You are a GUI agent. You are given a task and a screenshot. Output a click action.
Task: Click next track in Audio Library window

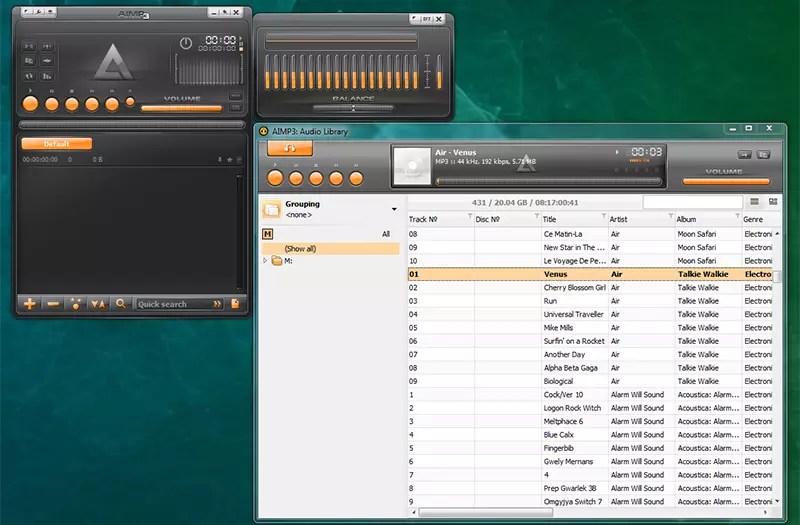tap(356, 179)
